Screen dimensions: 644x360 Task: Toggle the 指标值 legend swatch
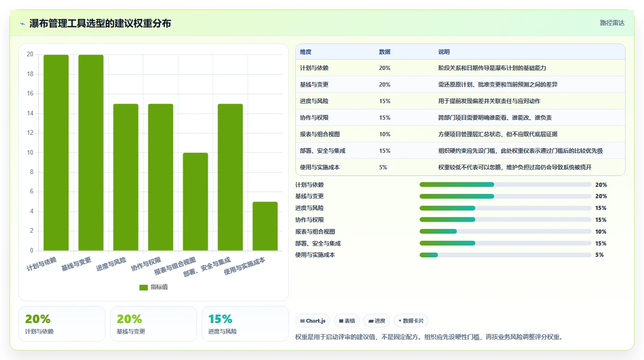pos(144,287)
